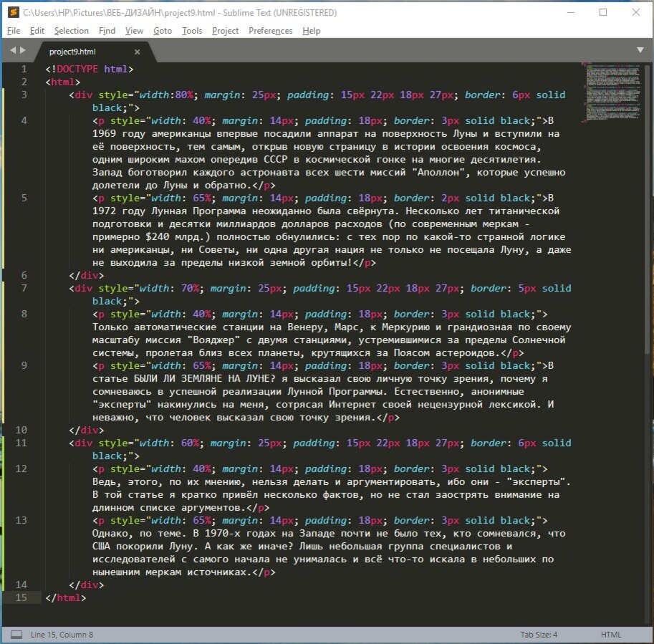Place cursor on the closing </html> tag

click(x=65, y=597)
